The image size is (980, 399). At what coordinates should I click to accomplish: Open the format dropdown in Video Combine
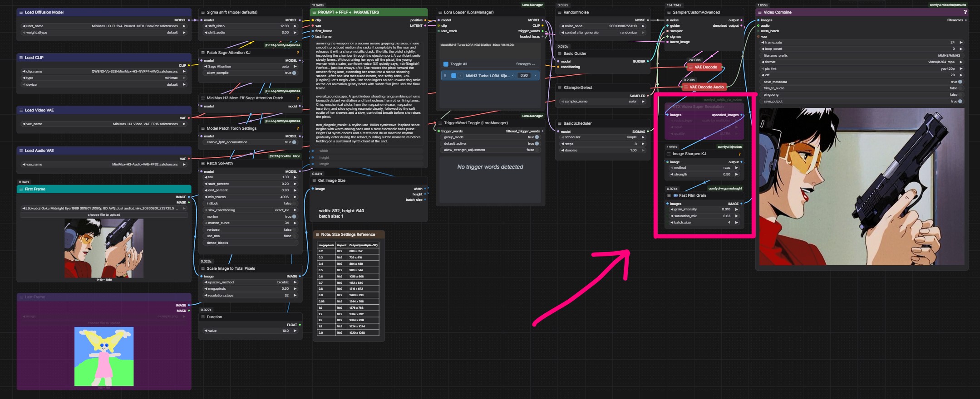pos(862,62)
